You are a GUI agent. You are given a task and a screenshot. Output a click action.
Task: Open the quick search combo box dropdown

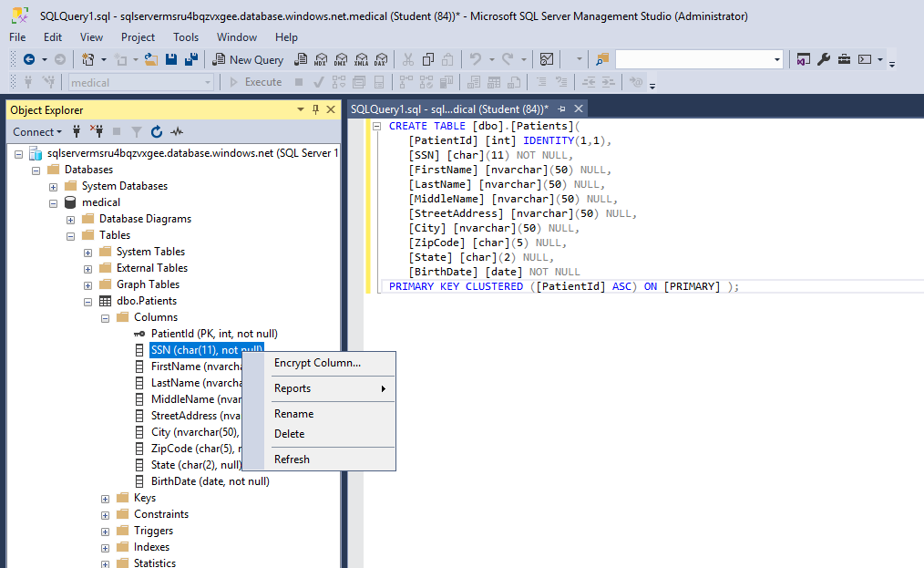point(777,59)
